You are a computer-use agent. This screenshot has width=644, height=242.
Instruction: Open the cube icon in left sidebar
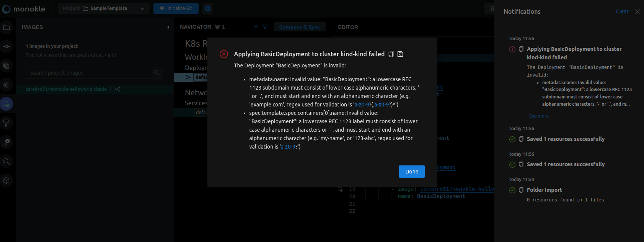pos(7,180)
